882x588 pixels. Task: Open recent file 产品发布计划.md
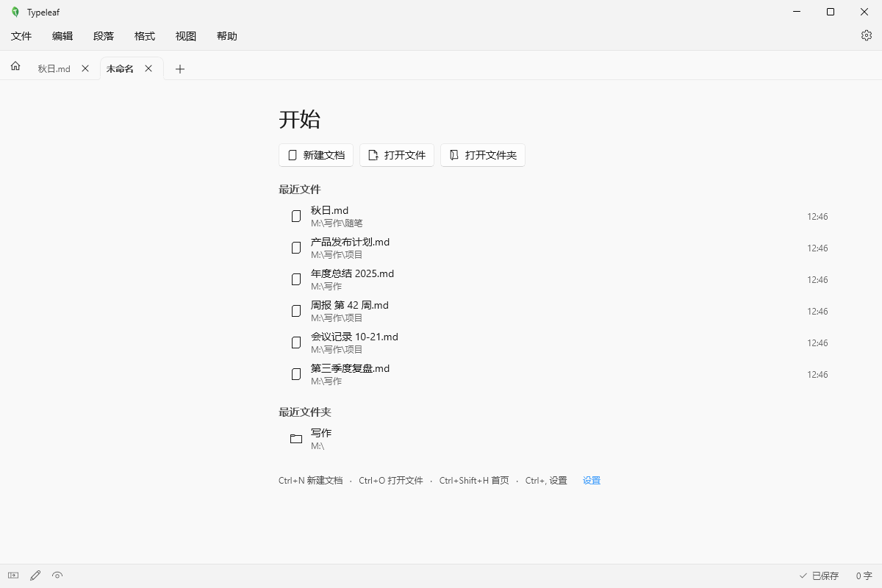[559, 248]
